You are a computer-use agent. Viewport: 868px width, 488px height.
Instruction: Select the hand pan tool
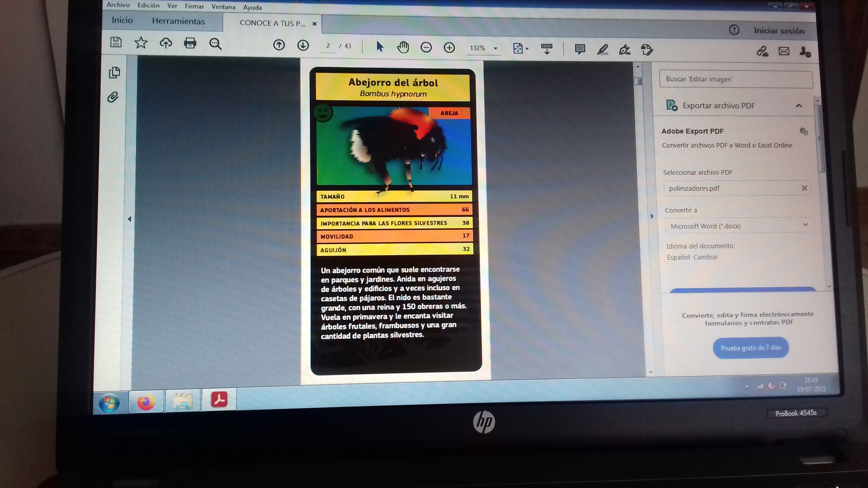(x=403, y=47)
